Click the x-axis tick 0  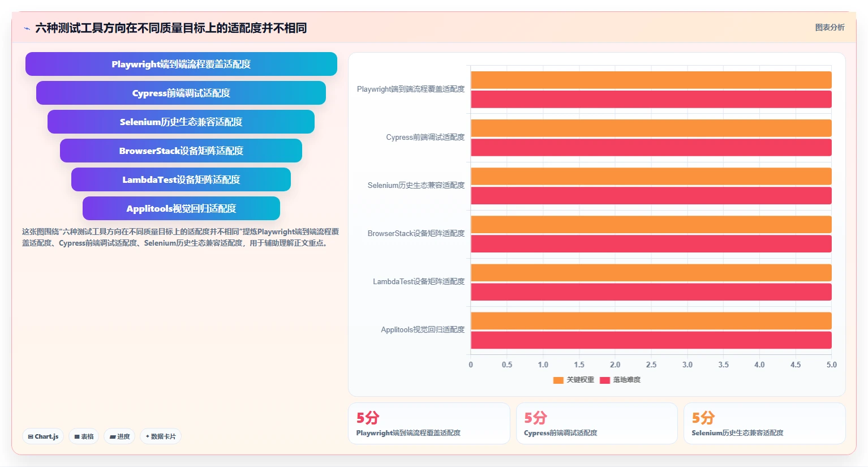(471, 365)
